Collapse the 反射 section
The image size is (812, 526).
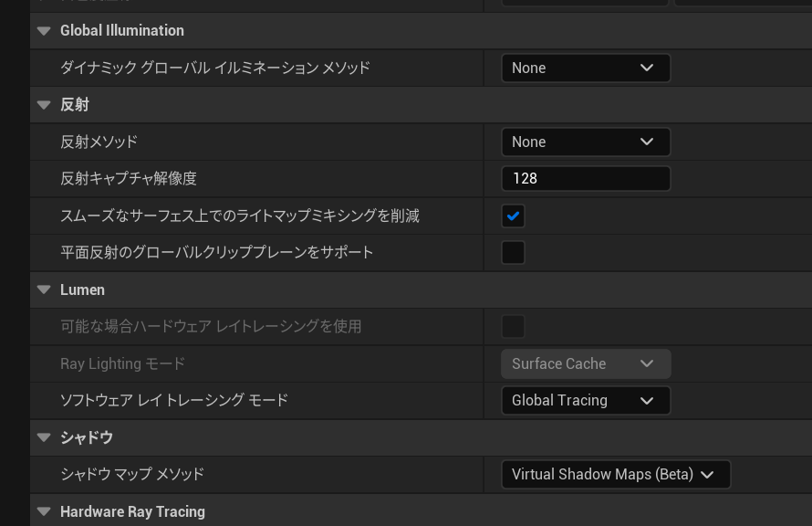click(44, 105)
